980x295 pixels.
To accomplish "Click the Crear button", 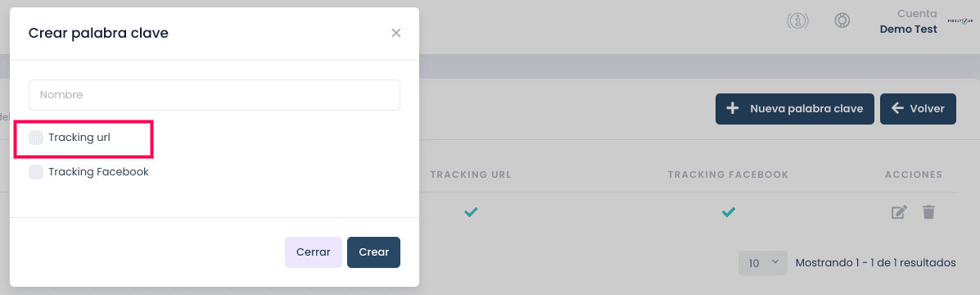I will [374, 252].
